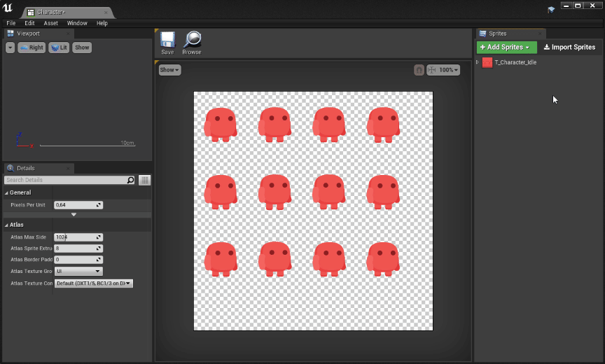This screenshot has width=605, height=364.
Task: Click Atlas Max Side field spinner arrow
Action: pos(99,237)
